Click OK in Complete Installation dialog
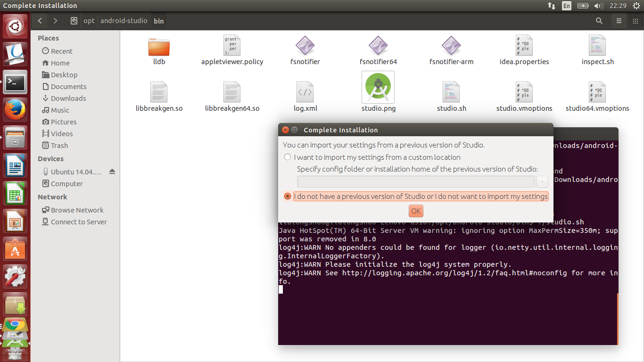The image size is (644, 362). (x=416, y=211)
